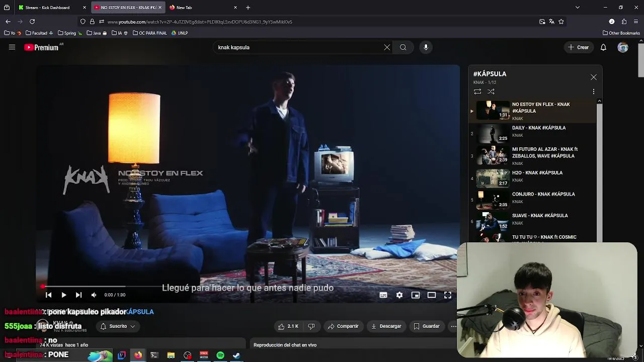Viewport: 644px width, 362px height.
Task: Dislike the video
Action: click(311, 326)
